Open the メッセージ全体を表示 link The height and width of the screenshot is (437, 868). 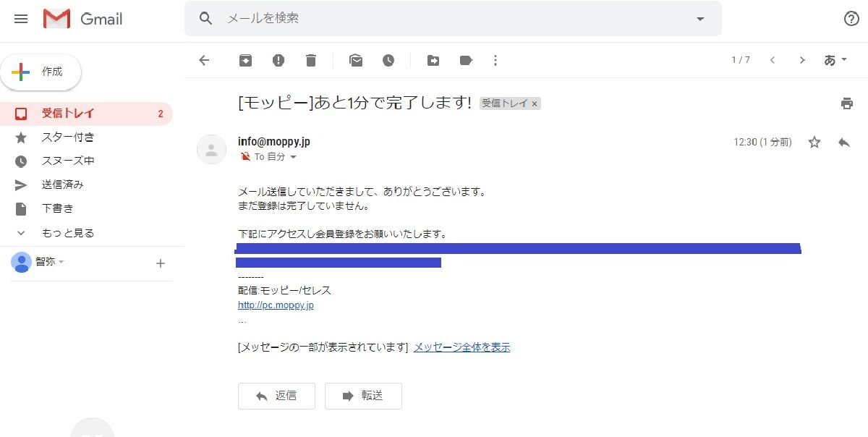click(x=461, y=347)
